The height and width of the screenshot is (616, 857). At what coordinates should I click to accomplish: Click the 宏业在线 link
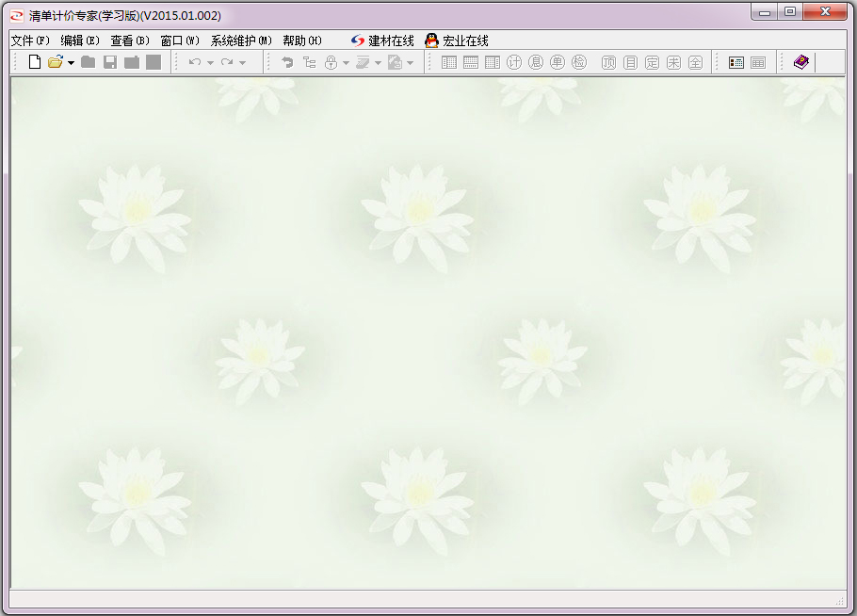point(457,41)
